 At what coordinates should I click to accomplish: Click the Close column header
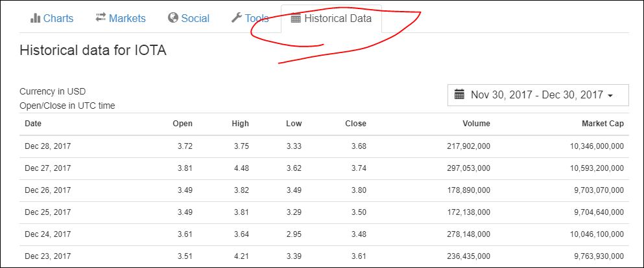[x=355, y=124]
